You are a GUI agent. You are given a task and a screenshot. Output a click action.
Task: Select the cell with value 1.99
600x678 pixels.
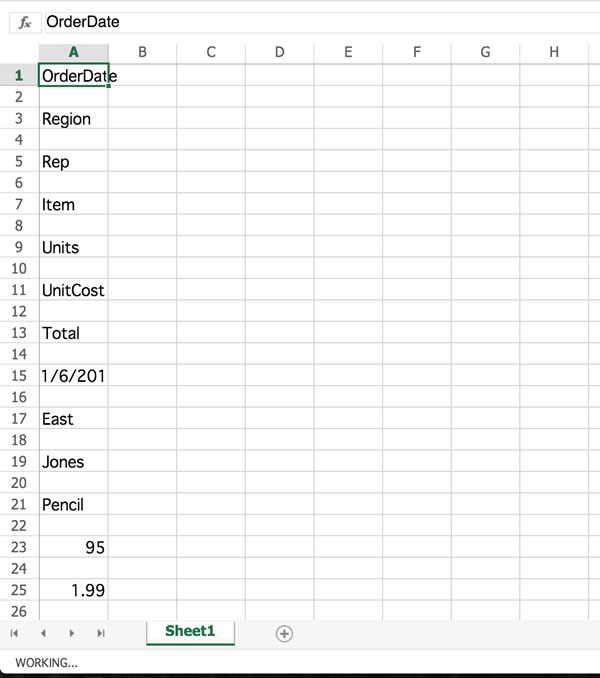click(73, 590)
